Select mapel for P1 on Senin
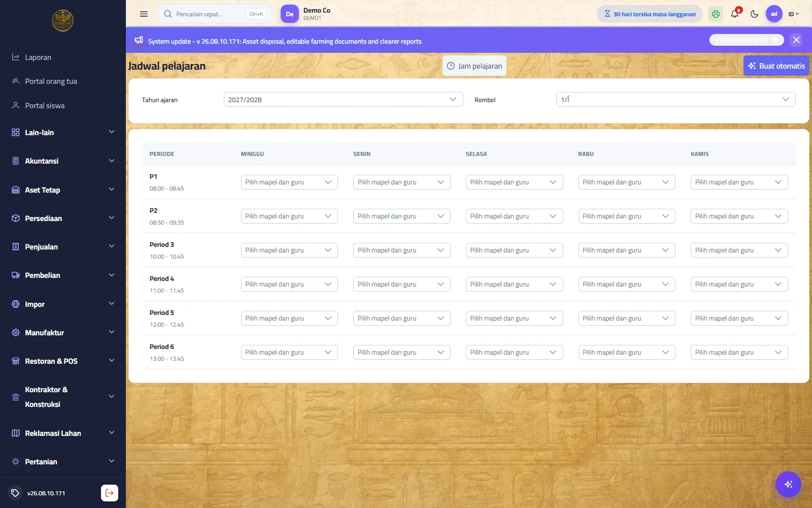 click(402, 182)
